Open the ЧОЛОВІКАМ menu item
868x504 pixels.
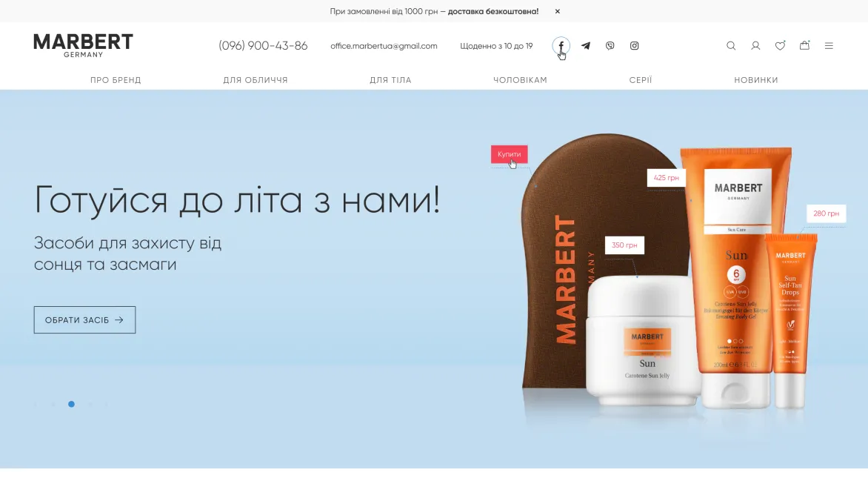520,80
